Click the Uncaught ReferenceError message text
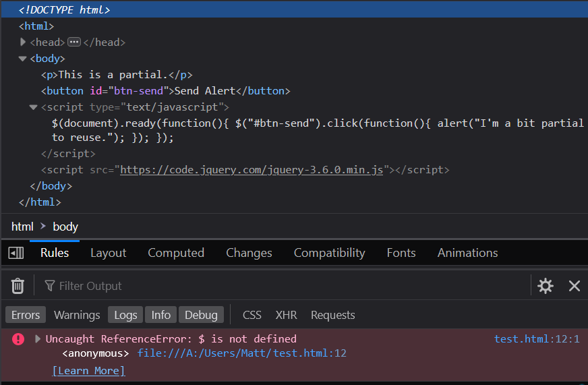 (x=171, y=339)
